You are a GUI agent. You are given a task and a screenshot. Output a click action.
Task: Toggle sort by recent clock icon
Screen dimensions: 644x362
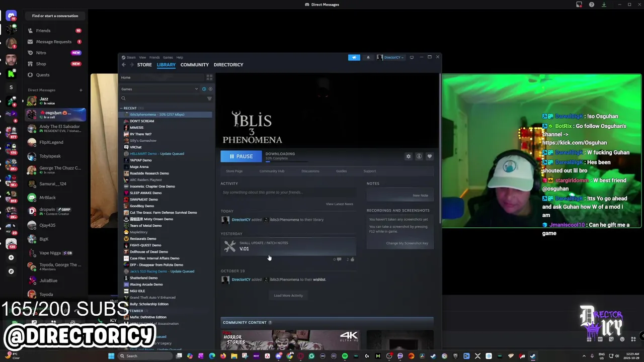coord(204,89)
